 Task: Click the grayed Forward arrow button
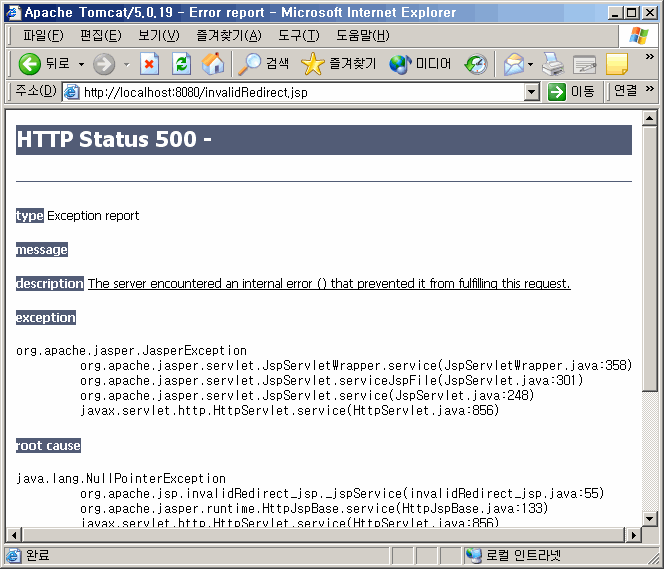point(104,64)
